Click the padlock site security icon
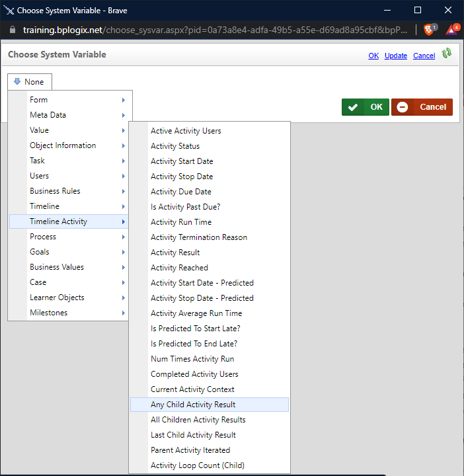The height and width of the screenshot is (476, 464). [13, 30]
